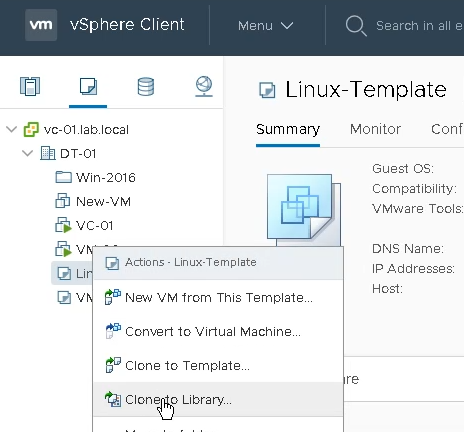464x432 pixels.
Task: Select DT-01 in the inventory tree
Action: pyautogui.click(x=78, y=154)
